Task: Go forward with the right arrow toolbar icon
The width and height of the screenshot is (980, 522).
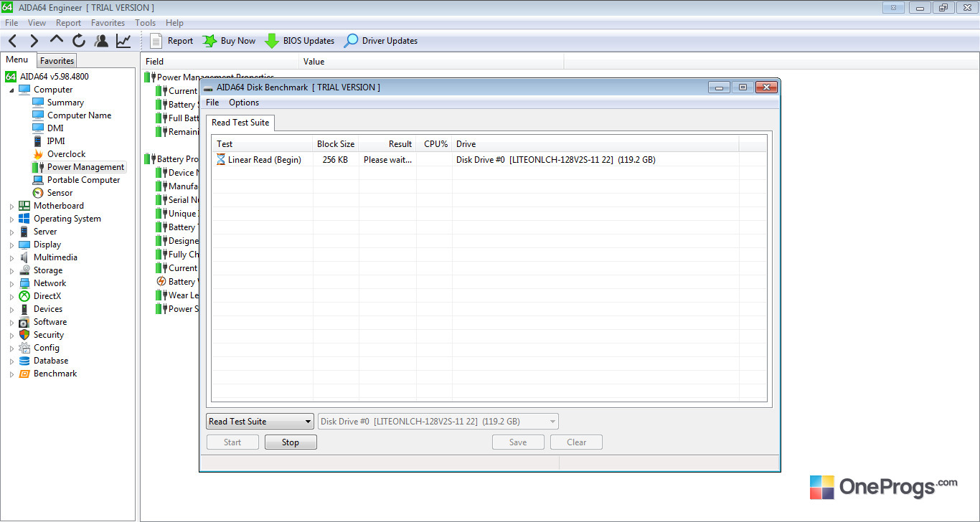Action: [34, 41]
